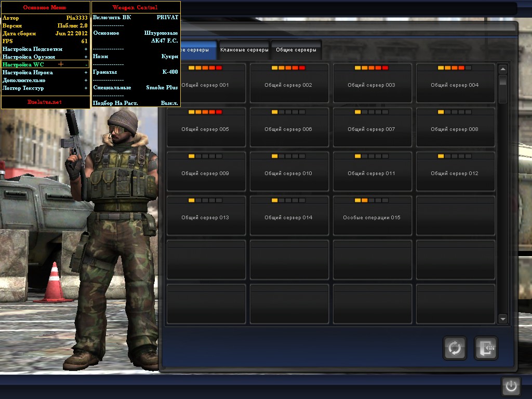Change Гранаты value K-400
The width and height of the screenshot is (532, 399).
136,72
